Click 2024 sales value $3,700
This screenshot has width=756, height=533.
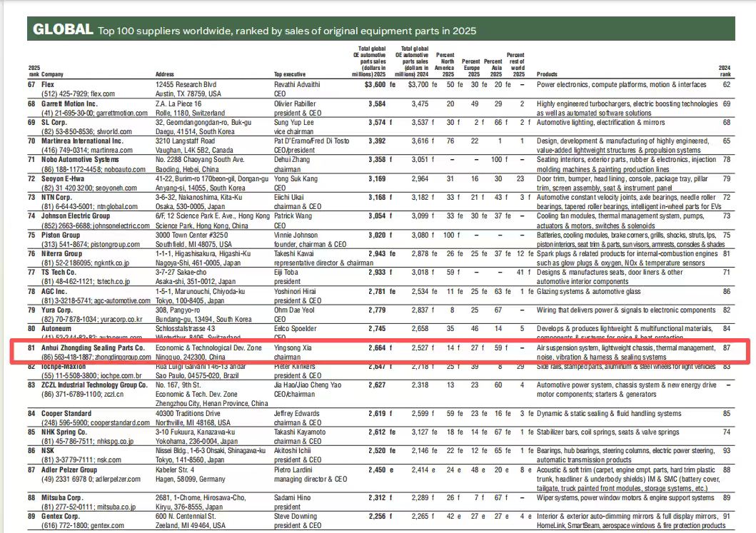[418, 84]
